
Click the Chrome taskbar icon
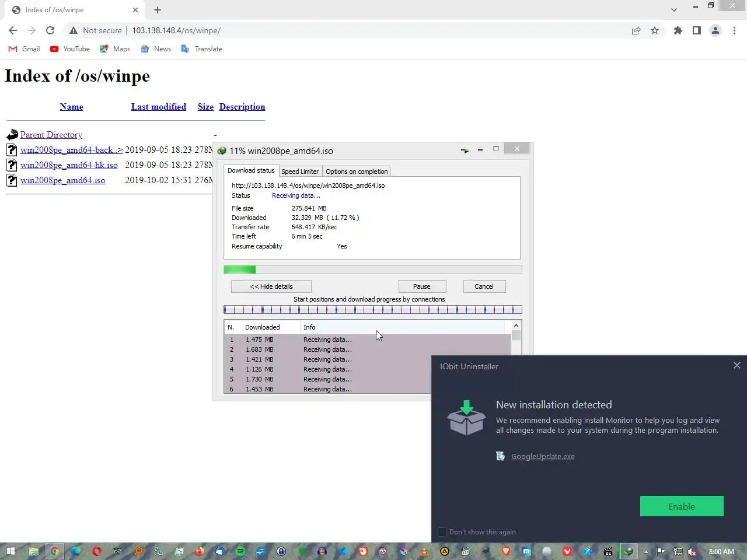(x=54, y=551)
